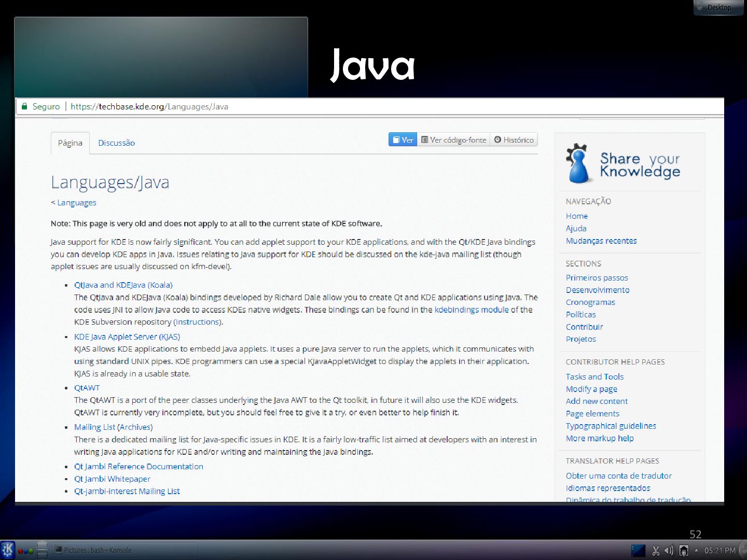Screen dimensions: 747x560
Task: Click the CONTRIBUTOR HELP PAGES heading
Action: coord(615,362)
